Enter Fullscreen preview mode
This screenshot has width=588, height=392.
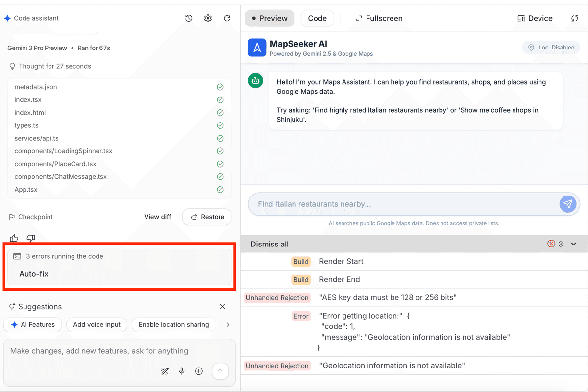pyautogui.click(x=379, y=18)
